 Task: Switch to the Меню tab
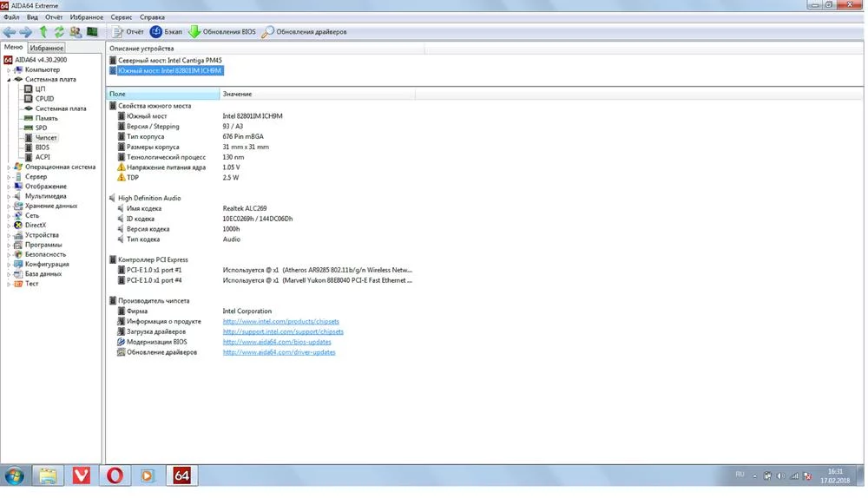13,48
